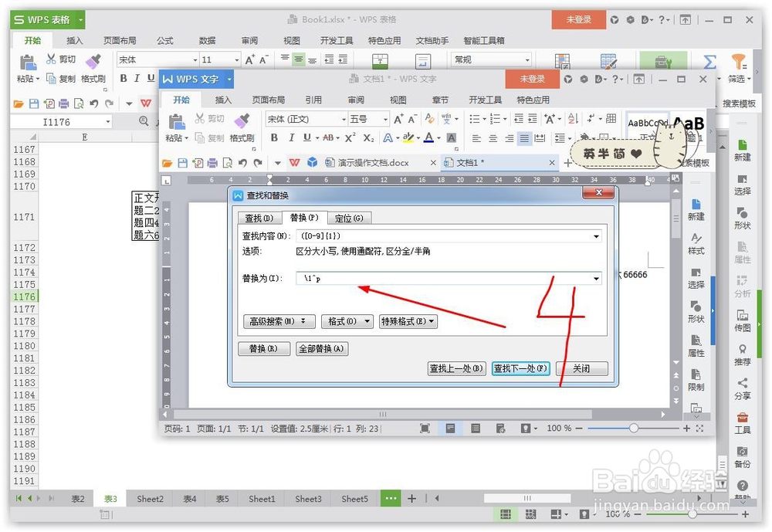Toggle underline U in Writer toolbar
The image size is (772, 532).
point(306,138)
